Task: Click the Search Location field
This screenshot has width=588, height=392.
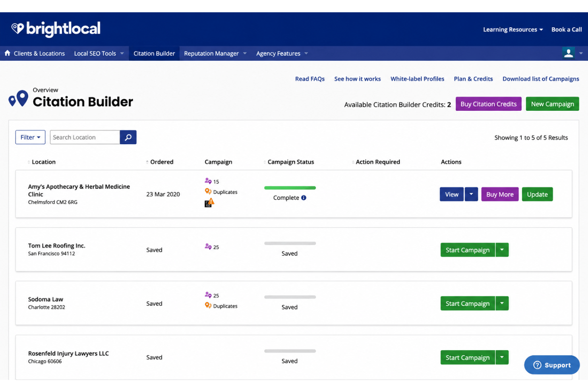Action: click(85, 137)
